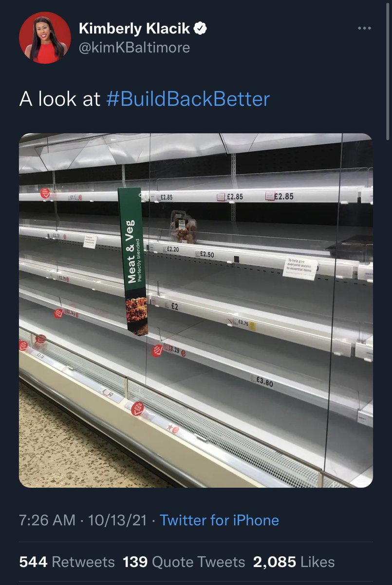Click the 544 retweet count number
This screenshot has height=585, width=392.
[x=33, y=562]
